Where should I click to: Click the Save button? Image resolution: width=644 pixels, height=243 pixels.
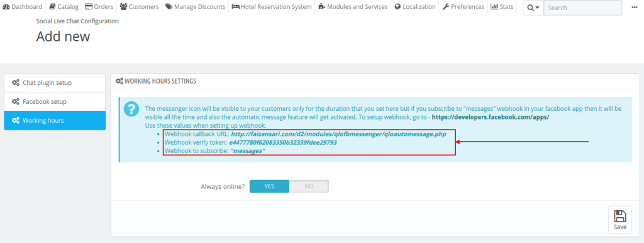click(619, 220)
